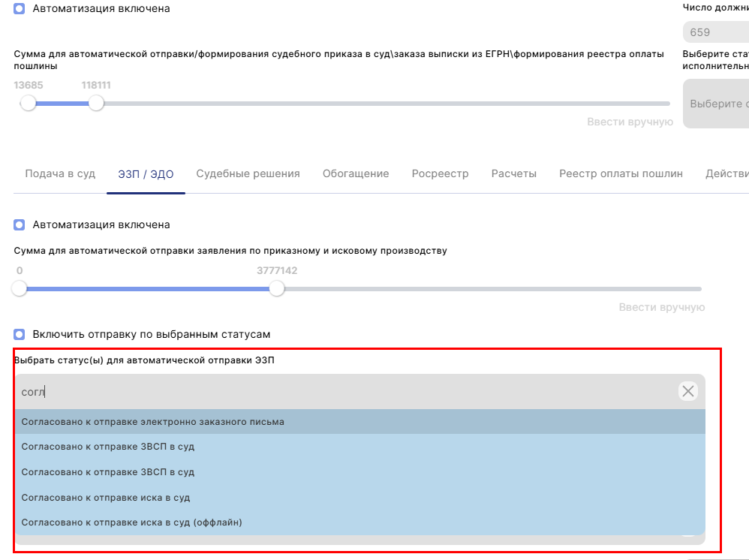Go to the 'Обогащение' tab
The width and height of the screenshot is (749, 560).
(x=356, y=173)
